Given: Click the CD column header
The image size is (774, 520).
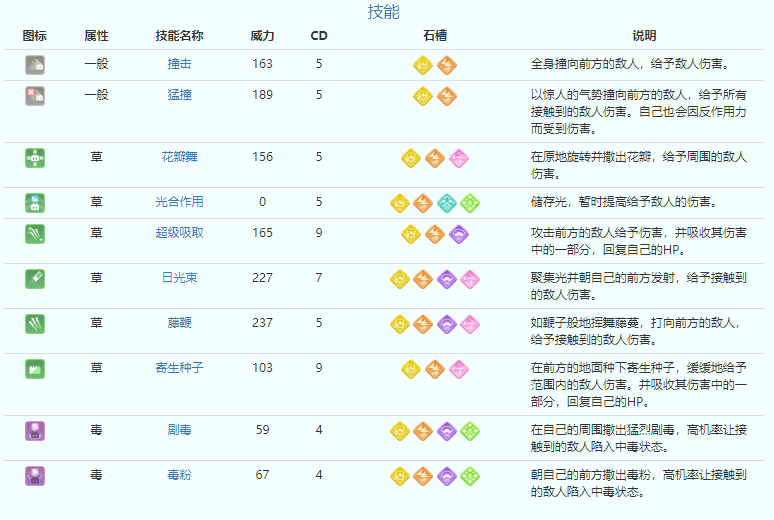Looking at the screenshot, I should 319,36.
